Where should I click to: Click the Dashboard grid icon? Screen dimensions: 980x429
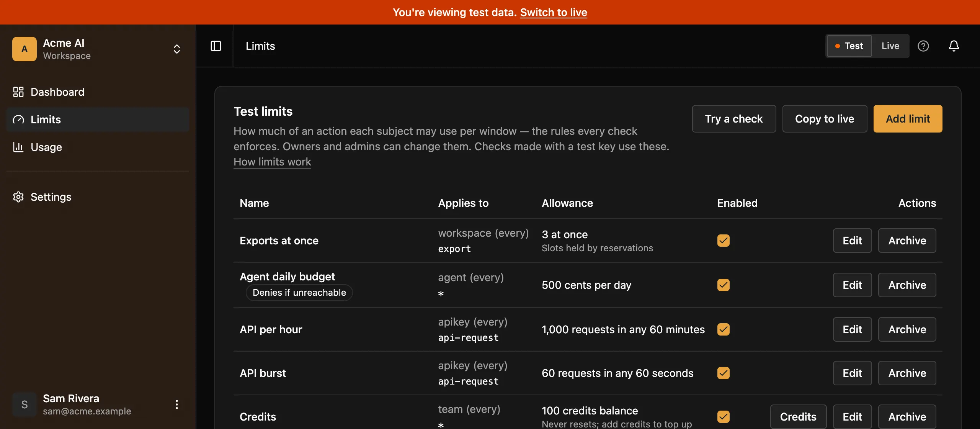[18, 92]
